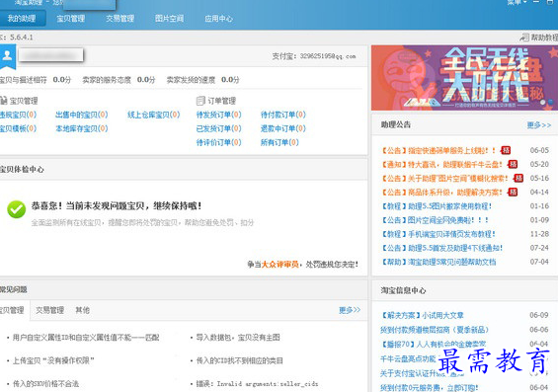Click the 淘宝信息中心 heading
This screenshot has width=558, height=392.
click(403, 290)
